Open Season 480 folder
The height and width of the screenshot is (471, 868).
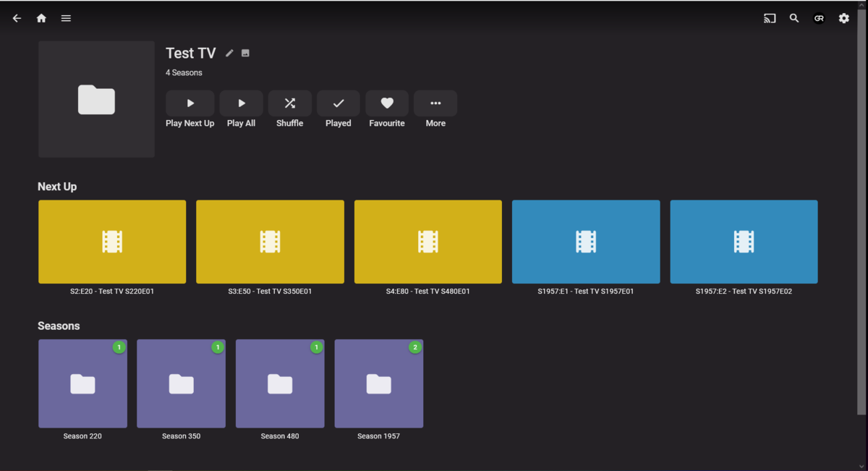point(280,383)
